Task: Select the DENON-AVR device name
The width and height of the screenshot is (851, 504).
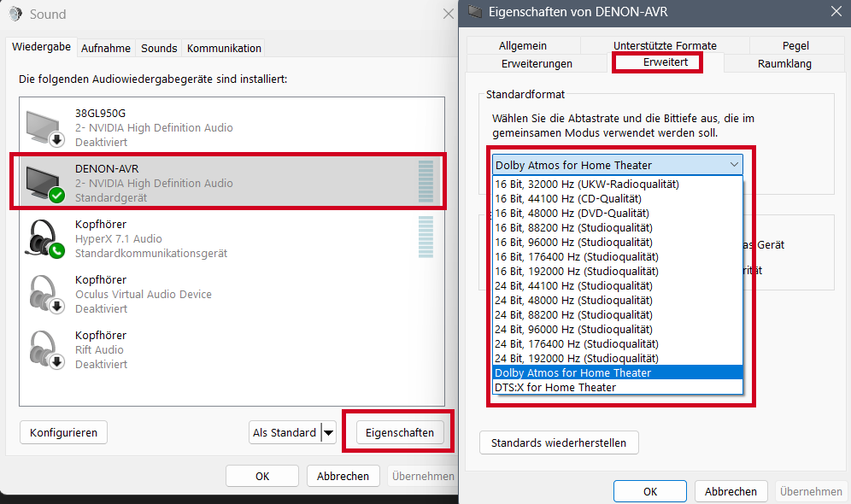Action: [x=107, y=169]
